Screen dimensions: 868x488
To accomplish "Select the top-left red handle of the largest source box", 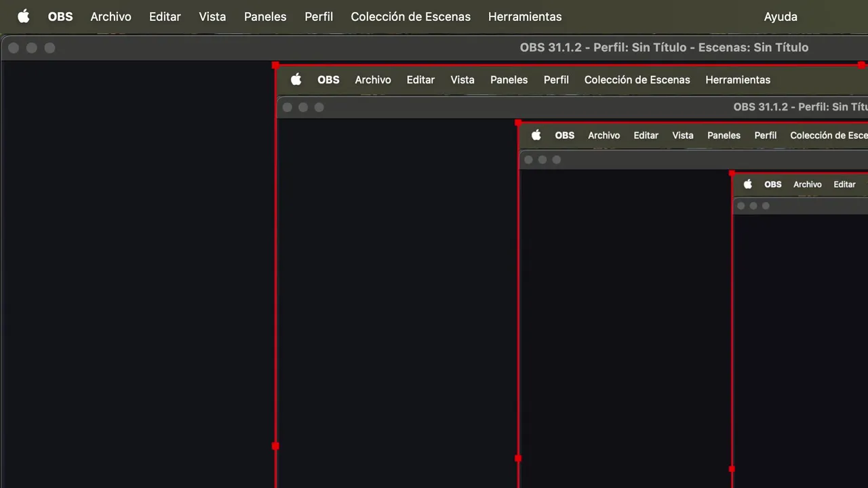I will 275,66.
